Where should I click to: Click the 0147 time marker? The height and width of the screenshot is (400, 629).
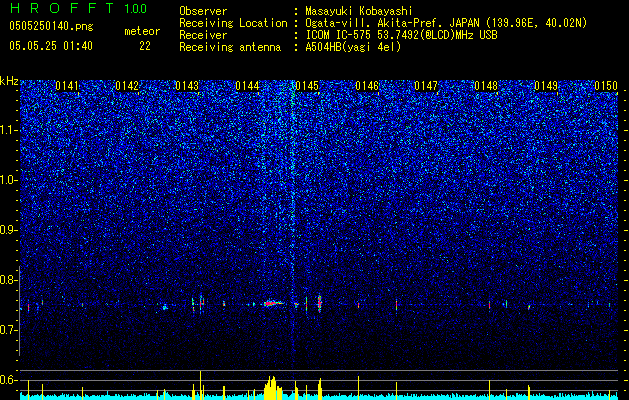(x=426, y=86)
